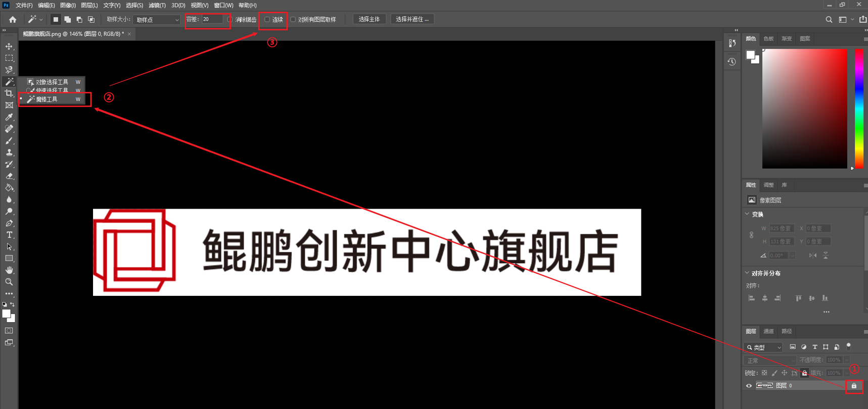868x409 pixels.
Task: Select the Brush tool
Action: (9, 140)
